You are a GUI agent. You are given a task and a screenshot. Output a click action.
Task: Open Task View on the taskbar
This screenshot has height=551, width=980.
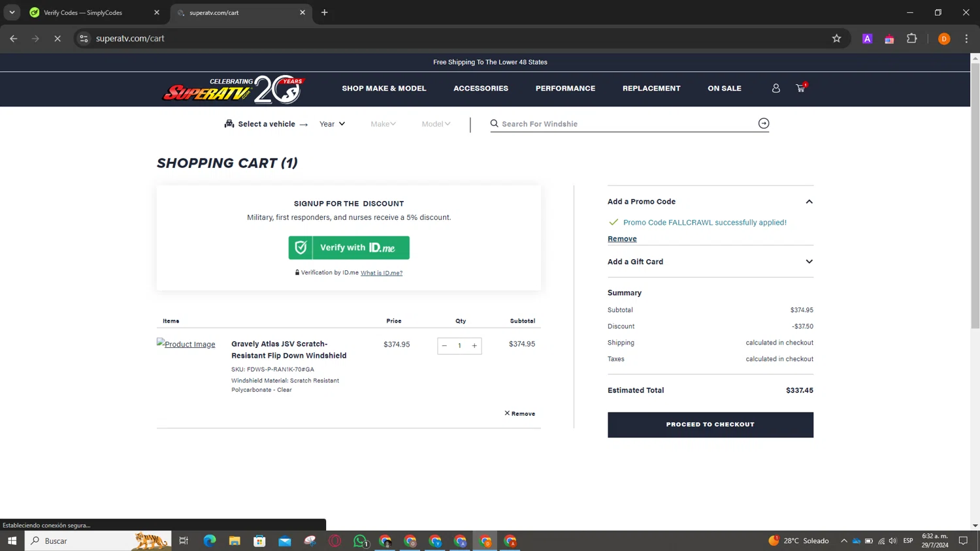click(184, 541)
